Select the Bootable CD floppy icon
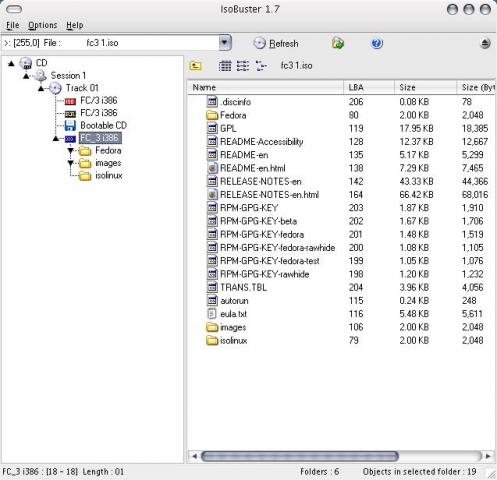This screenshot has width=497, height=480. 70,126
